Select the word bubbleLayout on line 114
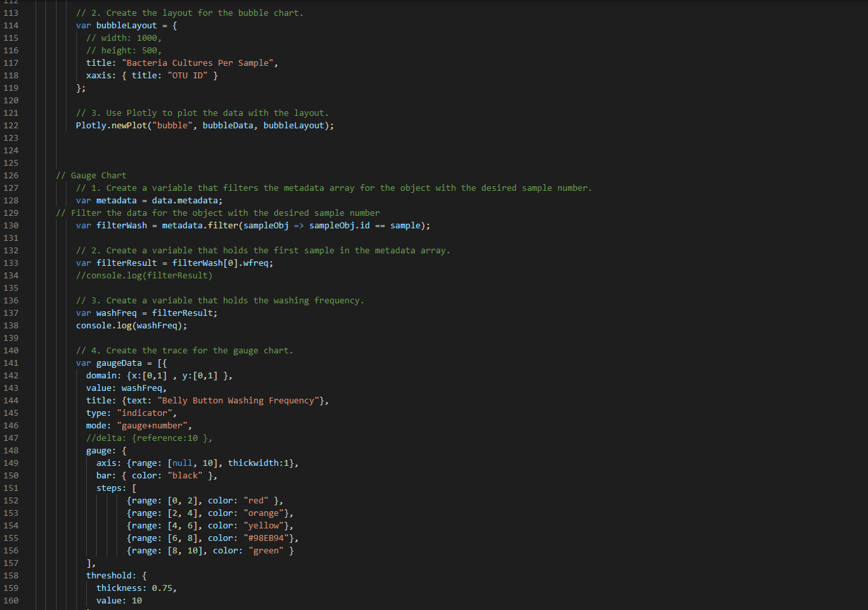The width and height of the screenshot is (868, 610). click(127, 25)
